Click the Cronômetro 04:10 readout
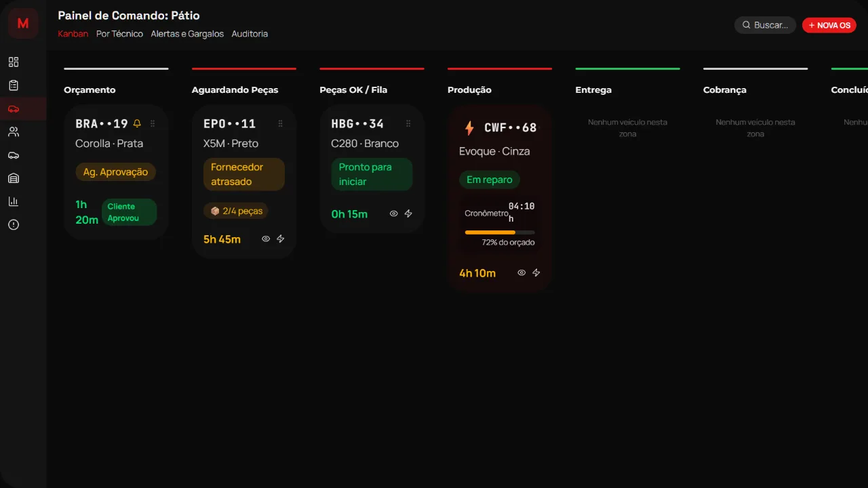 500,213
